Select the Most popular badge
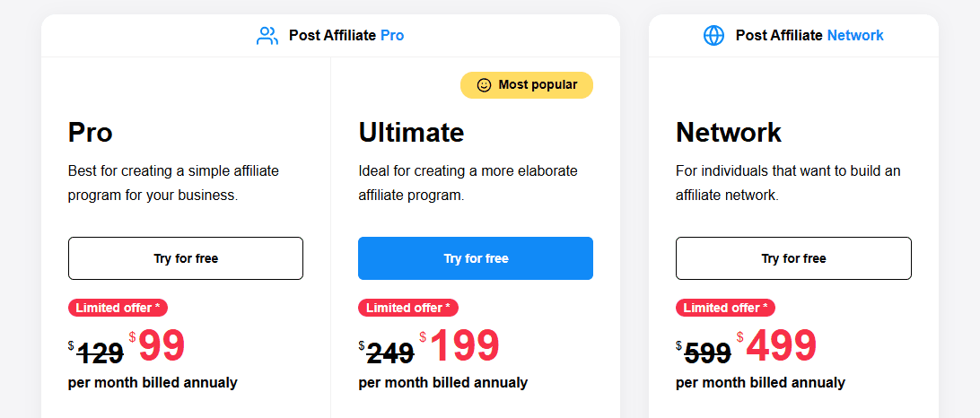The height and width of the screenshot is (418, 980). pos(527,85)
